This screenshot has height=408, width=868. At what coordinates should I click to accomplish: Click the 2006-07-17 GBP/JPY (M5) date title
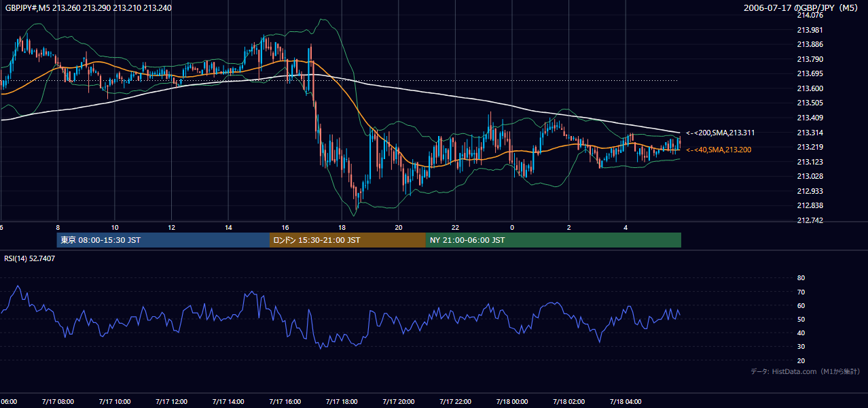(801, 7)
